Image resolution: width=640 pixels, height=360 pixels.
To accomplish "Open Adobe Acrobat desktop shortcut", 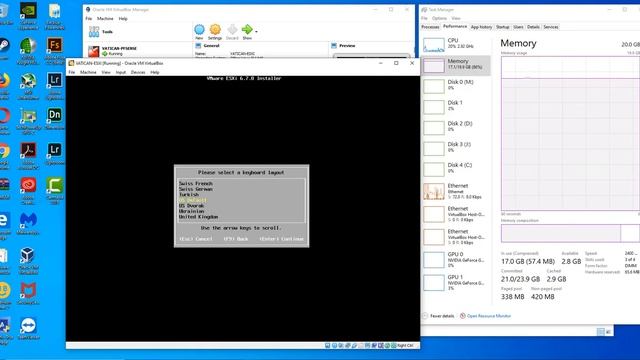I will pos(28,156).
